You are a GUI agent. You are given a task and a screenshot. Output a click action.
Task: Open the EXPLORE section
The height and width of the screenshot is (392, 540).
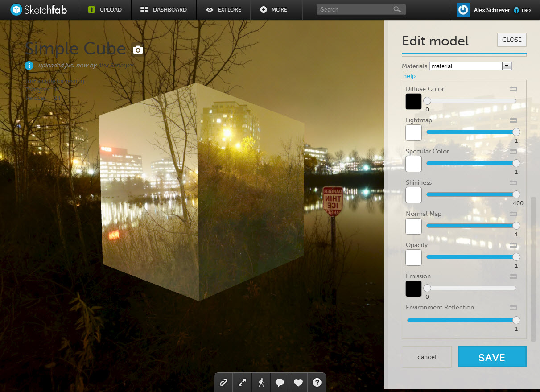tap(223, 9)
